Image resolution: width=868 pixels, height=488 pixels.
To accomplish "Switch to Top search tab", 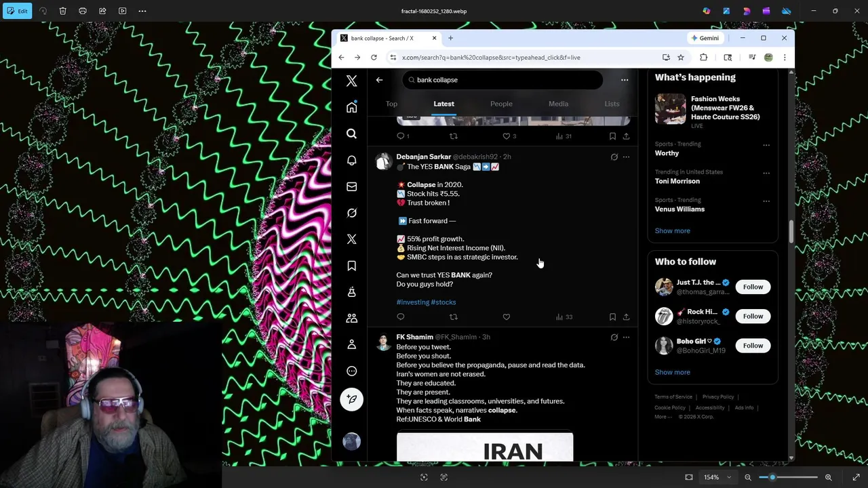I will click(391, 104).
